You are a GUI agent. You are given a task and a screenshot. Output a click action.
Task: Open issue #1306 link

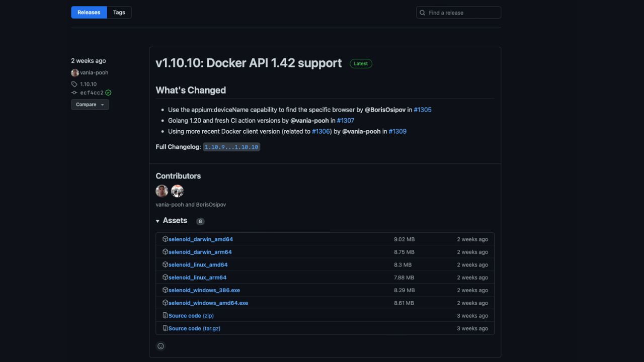click(x=321, y=131)
